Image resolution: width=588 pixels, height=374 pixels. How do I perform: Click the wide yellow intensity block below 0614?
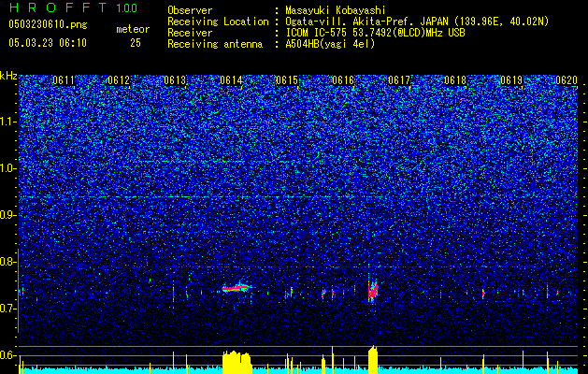point(237,363)
